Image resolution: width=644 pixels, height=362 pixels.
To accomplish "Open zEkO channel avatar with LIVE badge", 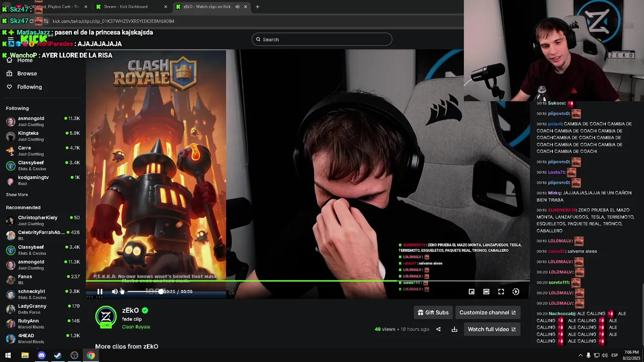I will coord(106,317).
